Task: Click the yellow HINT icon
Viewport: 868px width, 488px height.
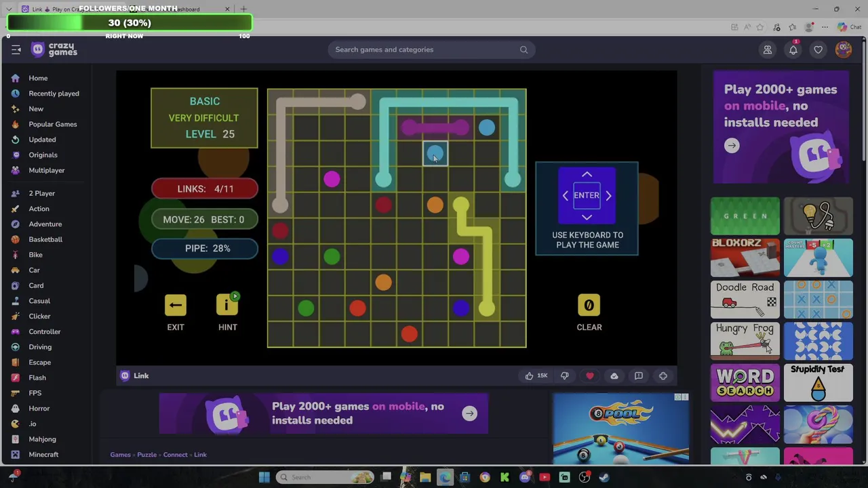Action: tap(227, 305)
